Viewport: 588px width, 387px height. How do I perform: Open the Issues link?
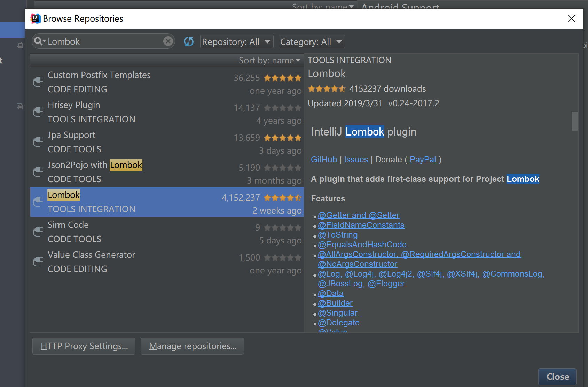coord(356,160)
